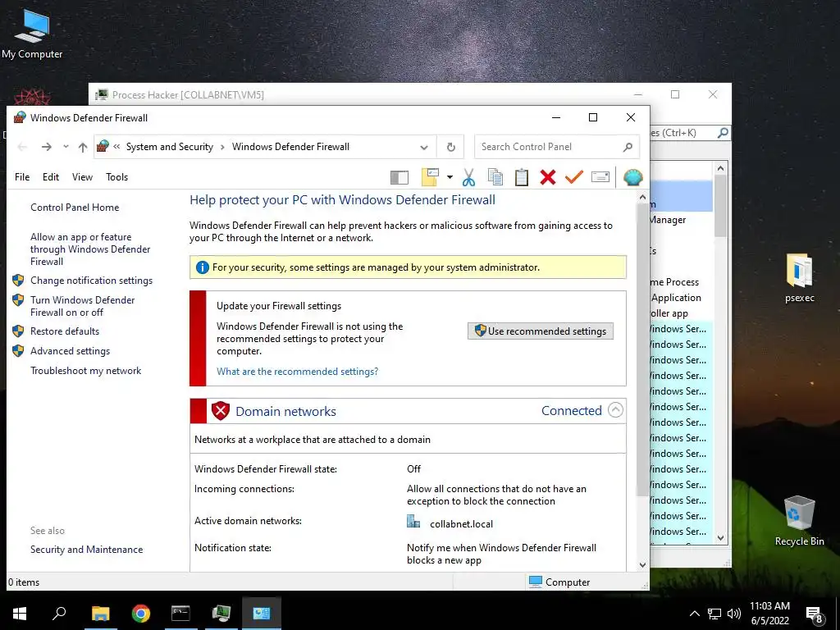The height and width of the screenshot is (630, 840).
Task: Open Control Panel Home link
Action: (75, 208)
